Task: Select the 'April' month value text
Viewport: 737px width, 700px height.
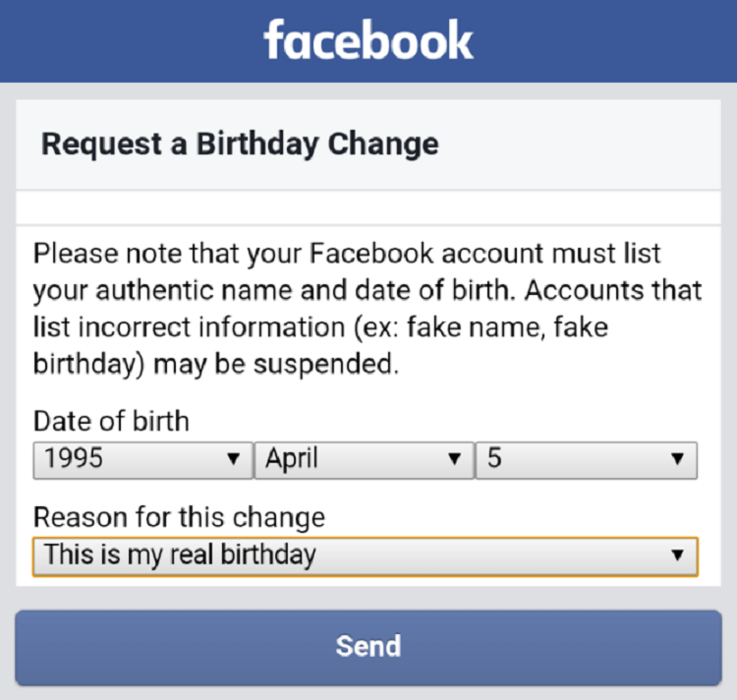Action: point(291,460)
